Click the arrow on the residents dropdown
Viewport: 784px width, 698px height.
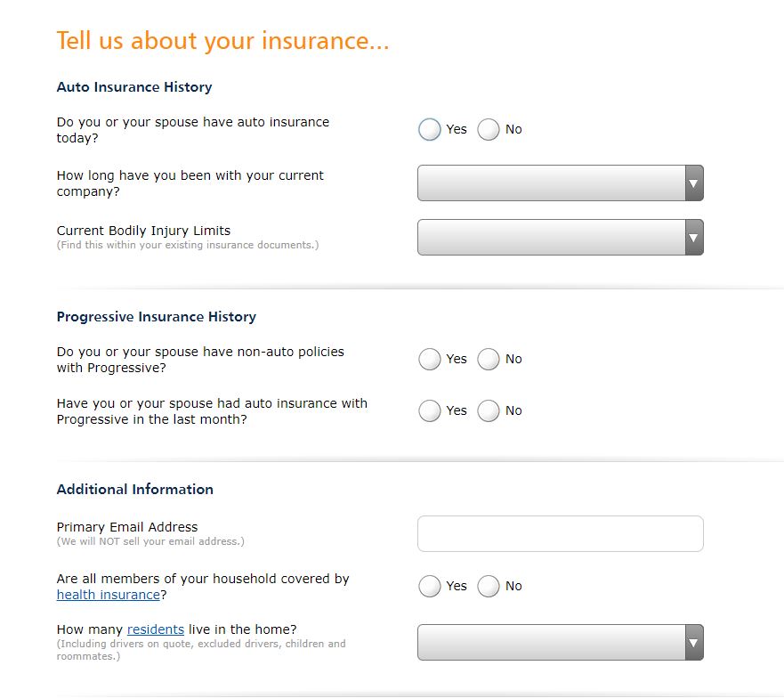click(694, 643)
